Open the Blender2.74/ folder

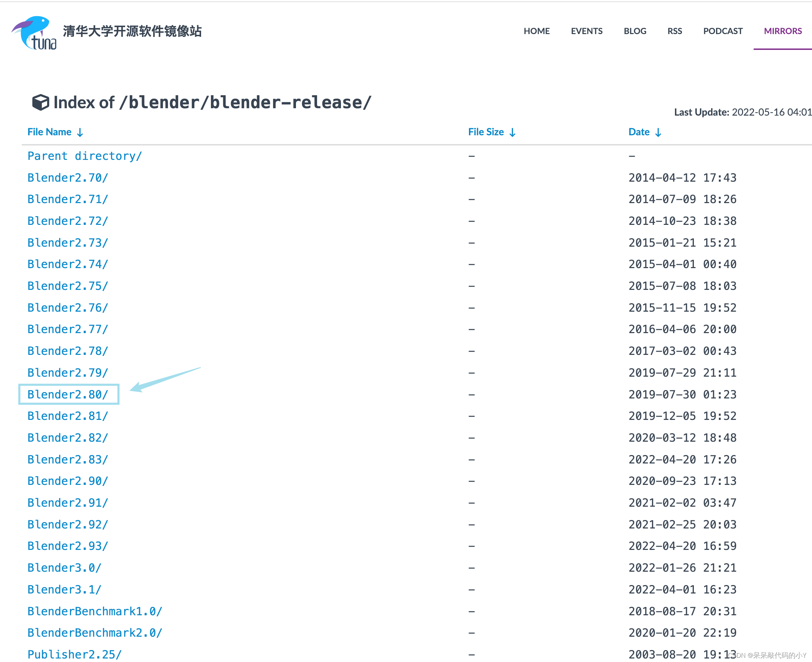(68, 264)
